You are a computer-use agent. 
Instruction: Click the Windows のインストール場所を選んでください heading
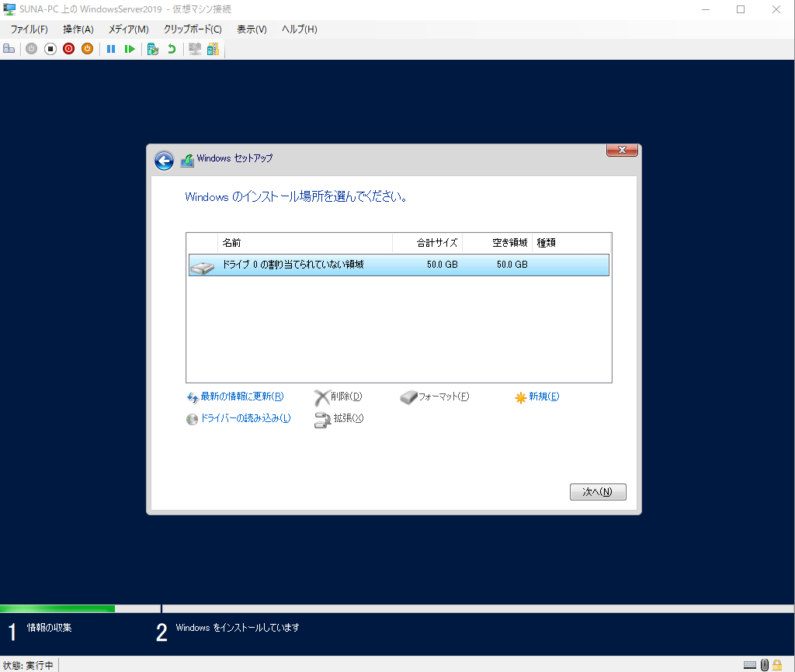[296, 196]
